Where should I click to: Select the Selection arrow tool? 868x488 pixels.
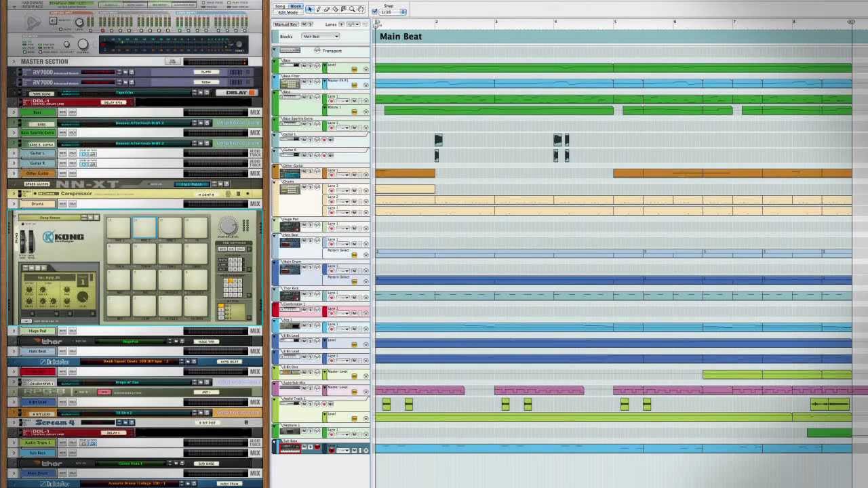tap(310, 9)
